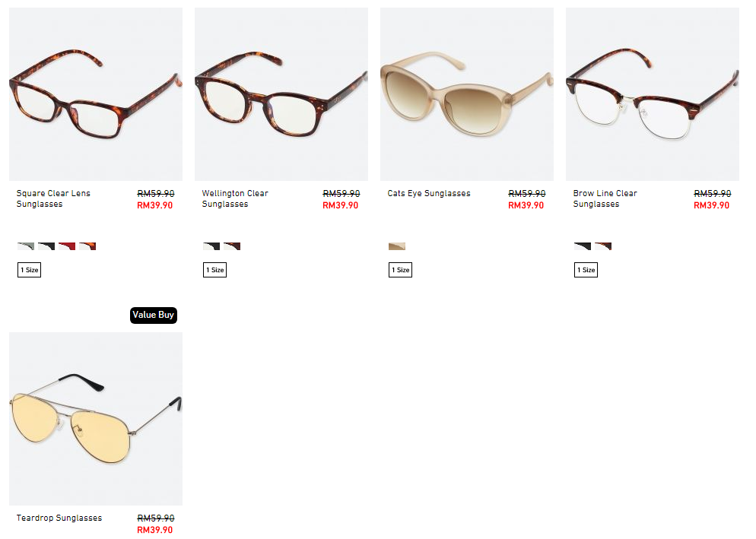The image size is (756, 539).
Task: Pick the brown swatch for Brow Line Clear Sunglasses
Action: pyautogui.click(x=603, y=246)
